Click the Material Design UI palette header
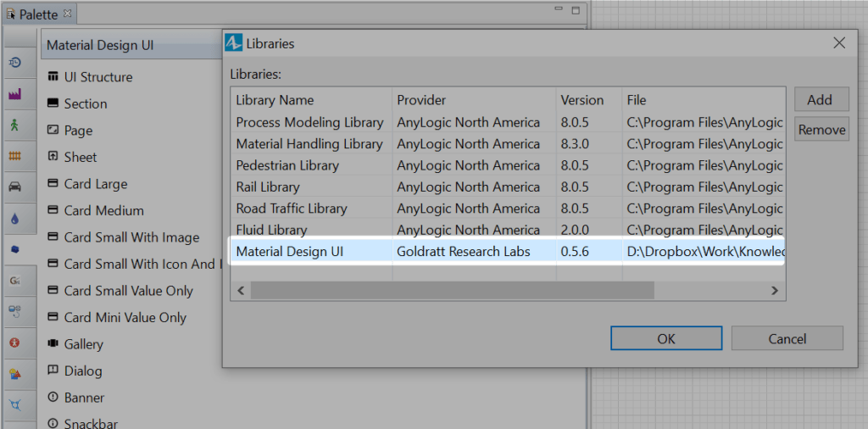 (131, 45)
